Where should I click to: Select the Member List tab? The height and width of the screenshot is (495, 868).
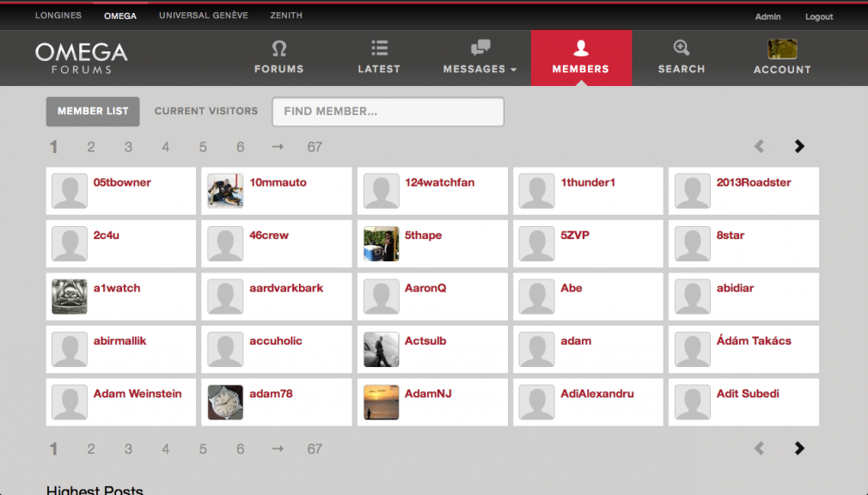(92, 111)
